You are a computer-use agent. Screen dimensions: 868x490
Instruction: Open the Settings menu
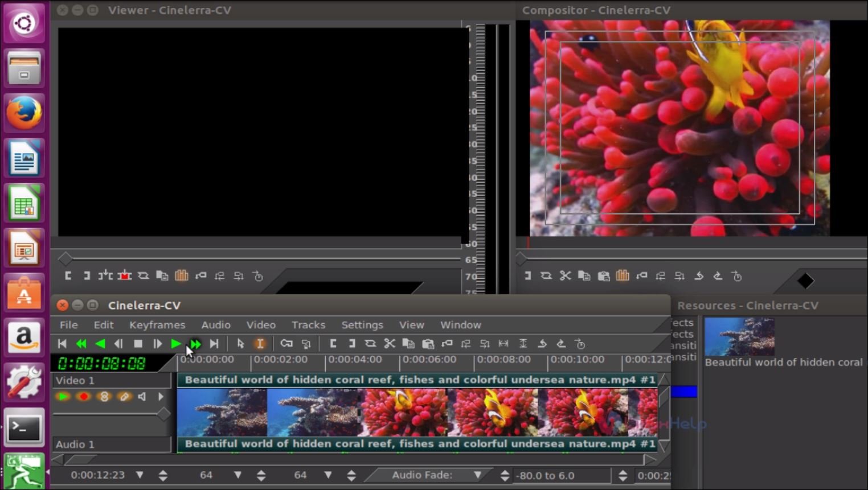pyautogui.click(x=362, y=325)
